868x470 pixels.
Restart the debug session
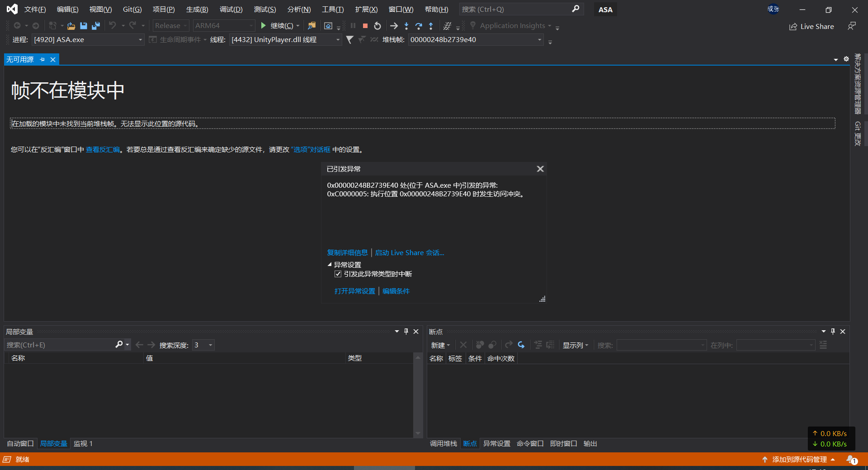pos(377,26)
